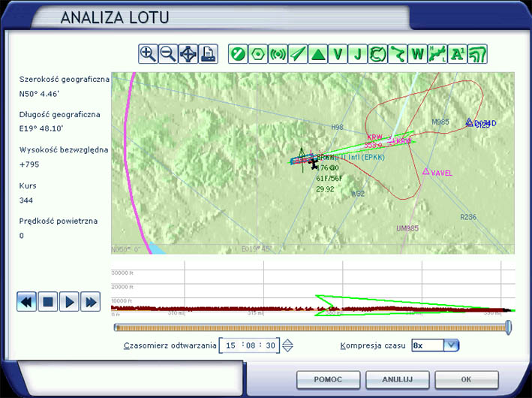Click the center map crosshair icon

point(188,53)
